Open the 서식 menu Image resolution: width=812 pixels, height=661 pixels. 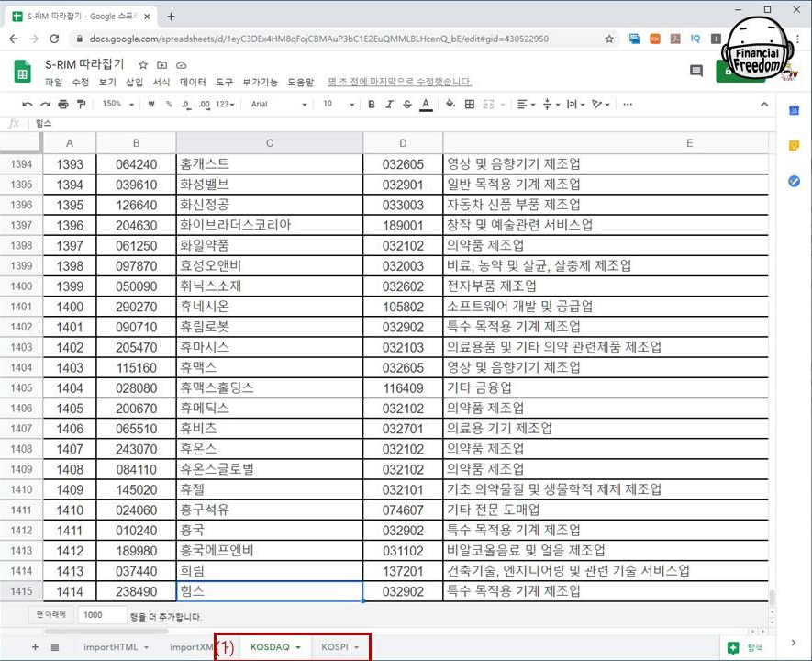[161, 82]
